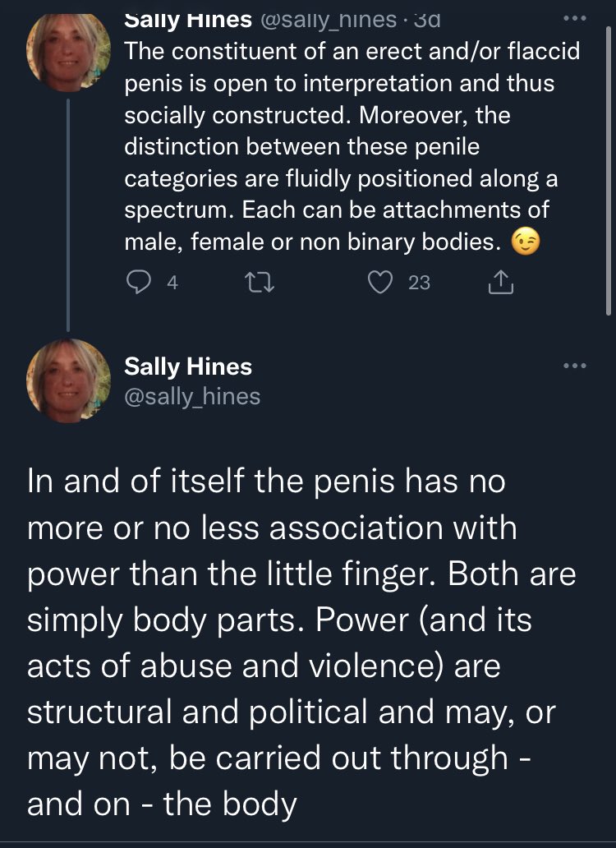Retweet the top tweet
This screenshot has height=848, width=616.
tap(260, 283)
